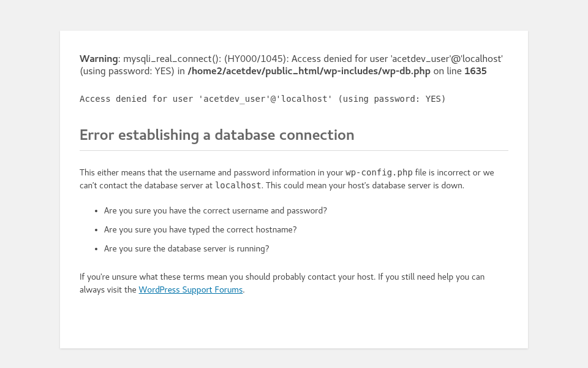Image resolution: width=588 pixels, height=368 pixels.
Task: Click 'acetdev_user'@'localhost' in the monospace line
Action: 265,99
